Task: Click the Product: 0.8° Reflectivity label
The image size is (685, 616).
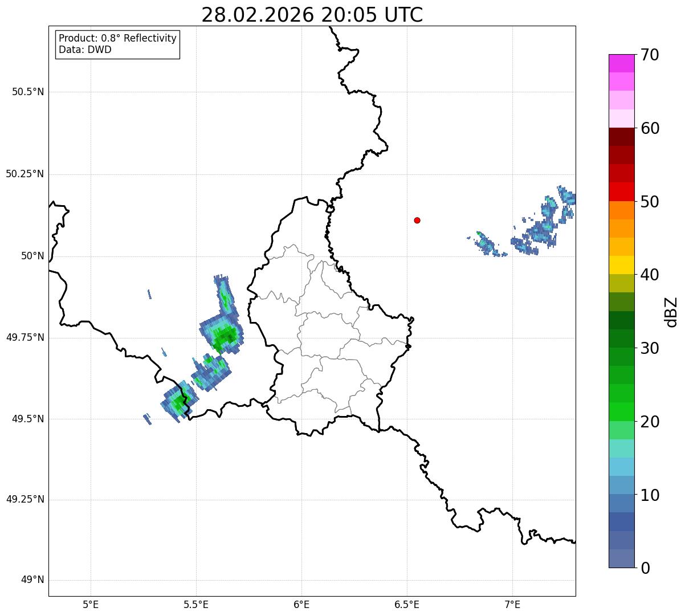Action: [x=118, y=38]
